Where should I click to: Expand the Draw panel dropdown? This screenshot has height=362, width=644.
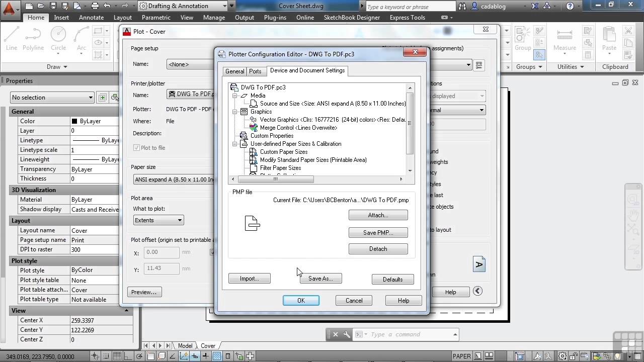point(57,67)
